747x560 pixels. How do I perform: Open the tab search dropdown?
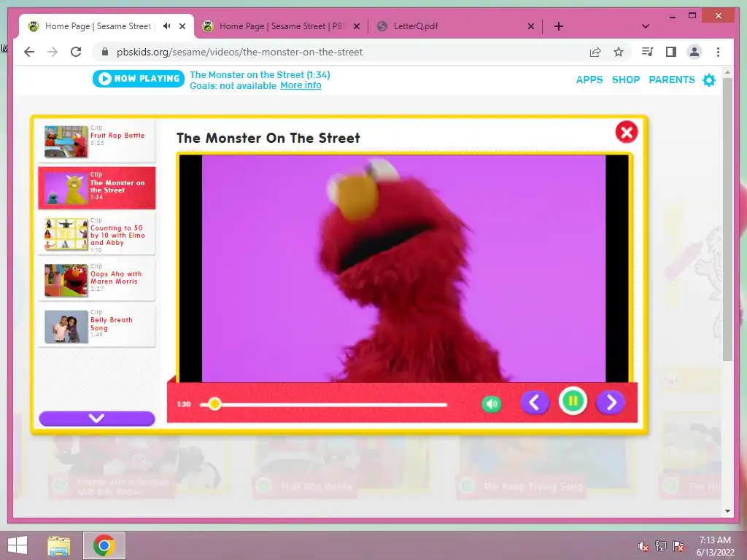tap(646, 26)
